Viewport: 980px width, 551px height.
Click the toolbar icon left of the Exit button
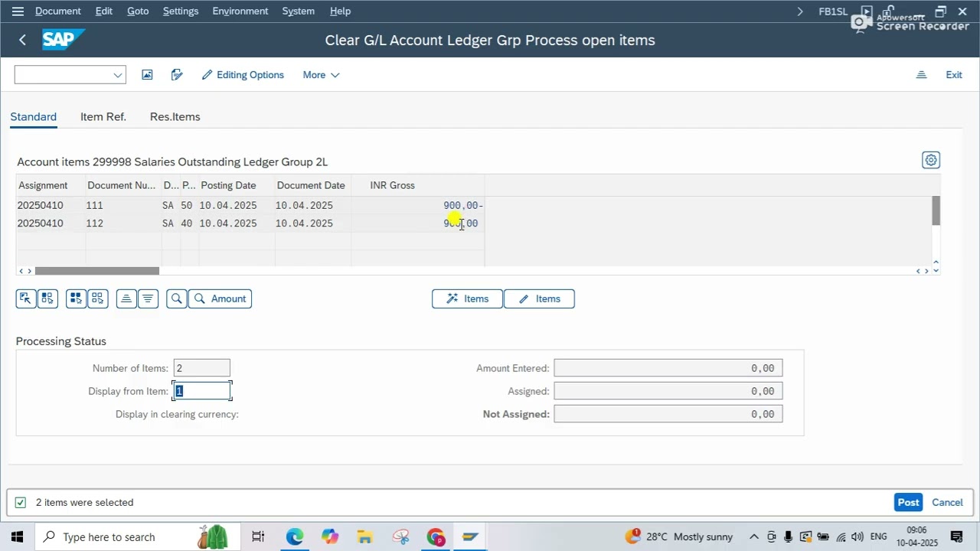tap(921, 75)
